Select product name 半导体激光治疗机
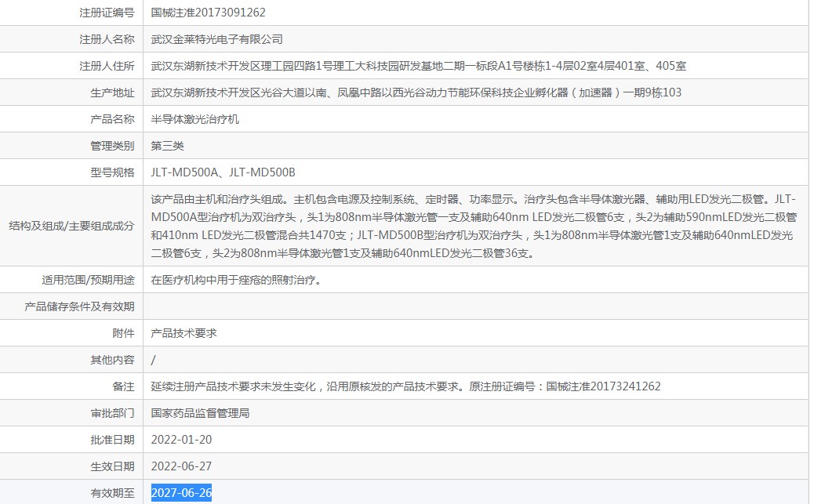This screenshot has width=814, height=504. 195,119
